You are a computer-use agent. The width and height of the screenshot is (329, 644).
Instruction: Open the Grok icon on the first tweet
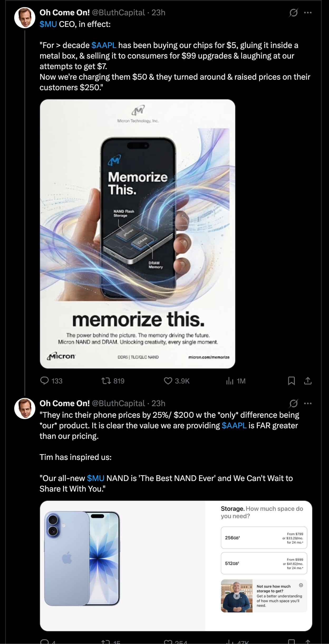pyautogui.click(x=293, y=13)
